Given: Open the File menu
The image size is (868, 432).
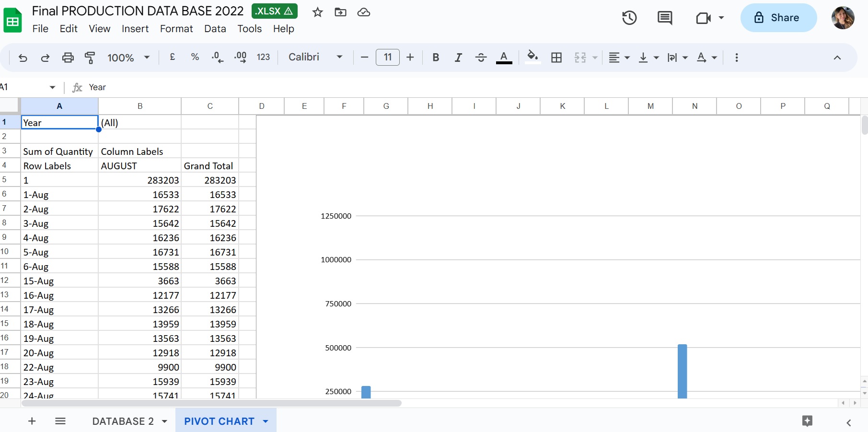Looking at the screenshot, I should point(40,29).
